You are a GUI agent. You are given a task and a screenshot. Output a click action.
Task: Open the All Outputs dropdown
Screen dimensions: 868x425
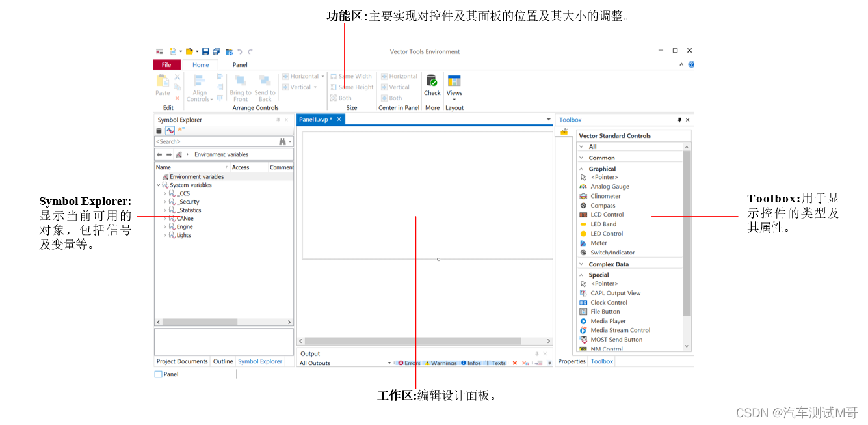389,363
